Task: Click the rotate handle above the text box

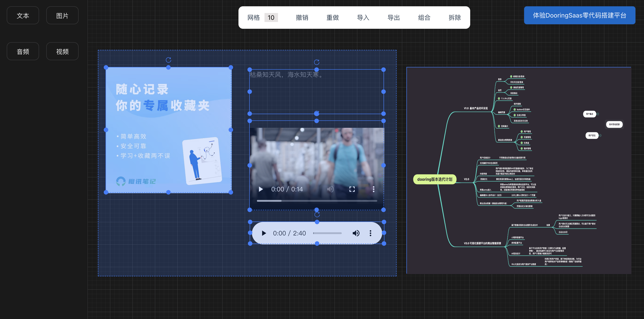Action: click(x=317, y=62)
